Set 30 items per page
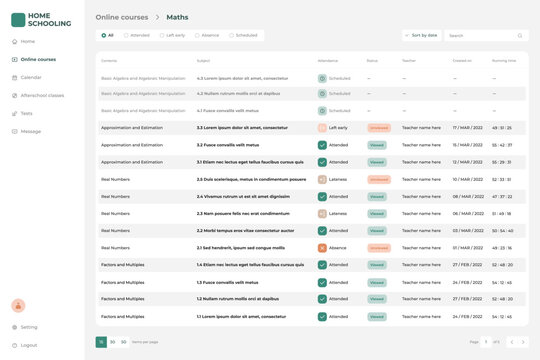 pos(113,342)
